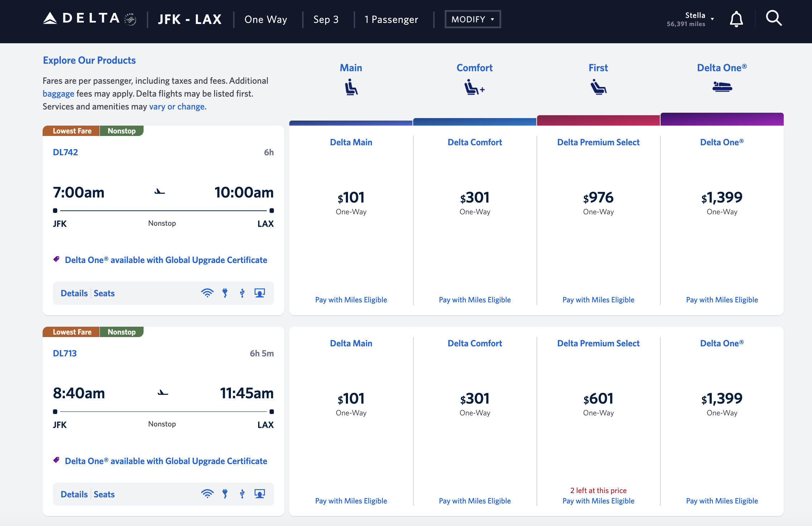This screenshot has width=812, height=526.
Task: Click the Comfort seat icon
Action: (x=474, y=88)
